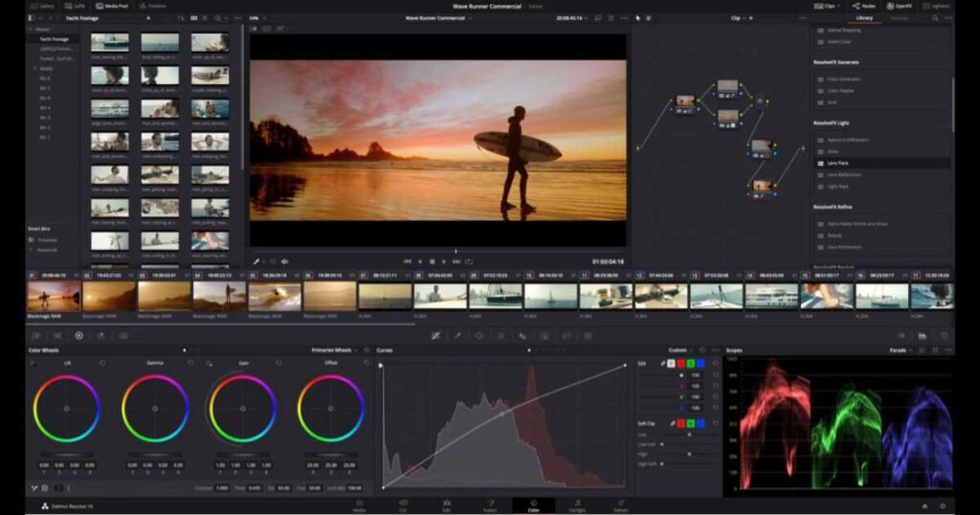Show the Timeline panel button
Image resolution: width=980 pixels, height=515 pixels.
pos(152,6)
